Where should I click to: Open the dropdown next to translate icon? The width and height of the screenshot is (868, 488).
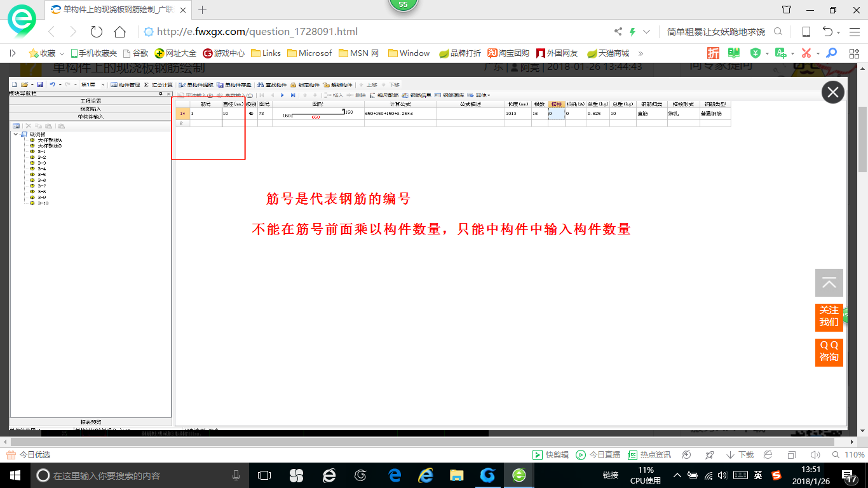tap(792, 54)
